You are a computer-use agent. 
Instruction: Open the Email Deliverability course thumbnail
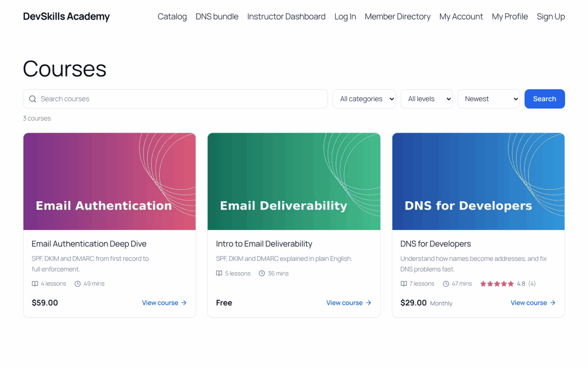(294, 182)
